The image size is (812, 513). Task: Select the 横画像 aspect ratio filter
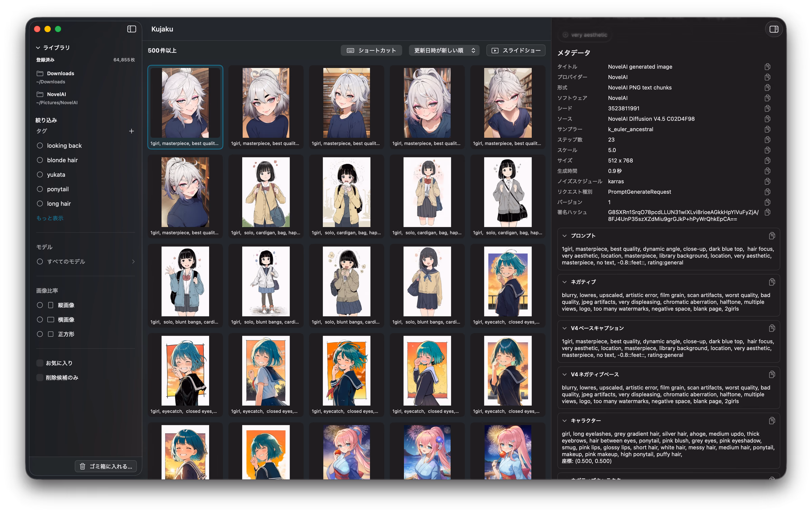point(40,320)
